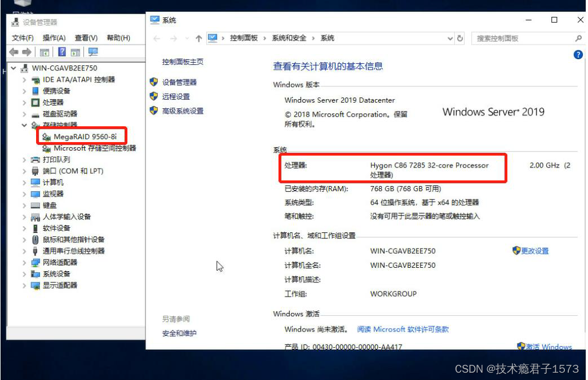
Task: Expand the 磁盘驱动器 node
Action: [24, 114]
